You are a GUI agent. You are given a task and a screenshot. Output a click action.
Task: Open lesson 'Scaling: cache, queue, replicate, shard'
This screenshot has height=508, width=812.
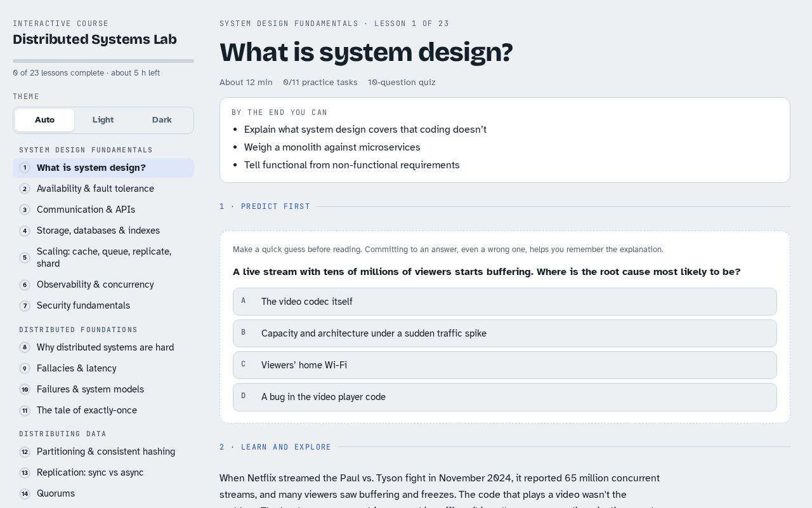click(x=103, y=257)
